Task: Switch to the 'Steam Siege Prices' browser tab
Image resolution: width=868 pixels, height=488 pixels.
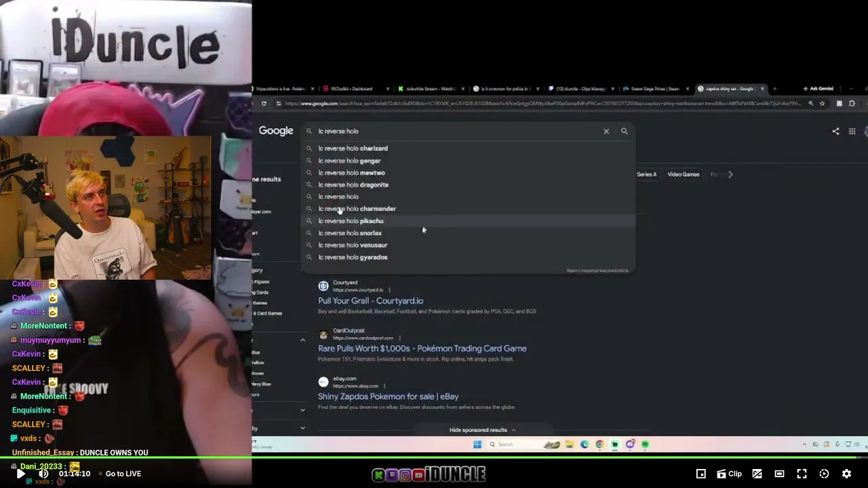Action: (654, 89)
